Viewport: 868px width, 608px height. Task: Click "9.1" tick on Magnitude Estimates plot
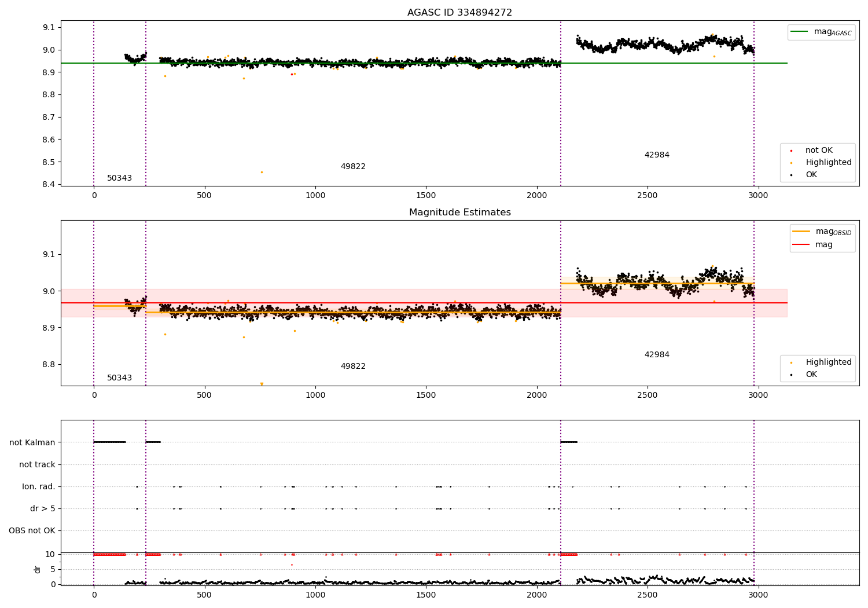(49, 255)
